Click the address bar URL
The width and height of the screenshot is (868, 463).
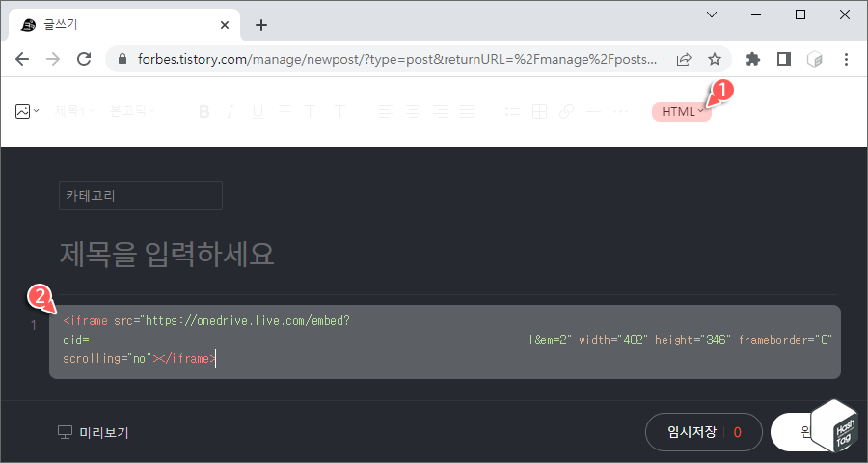[397, 59]
